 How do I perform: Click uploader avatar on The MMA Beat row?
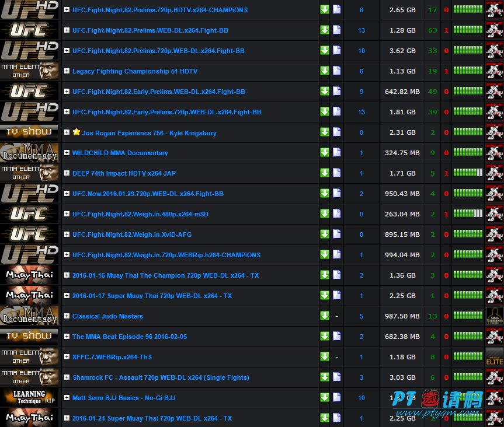[x=494, y=337]
